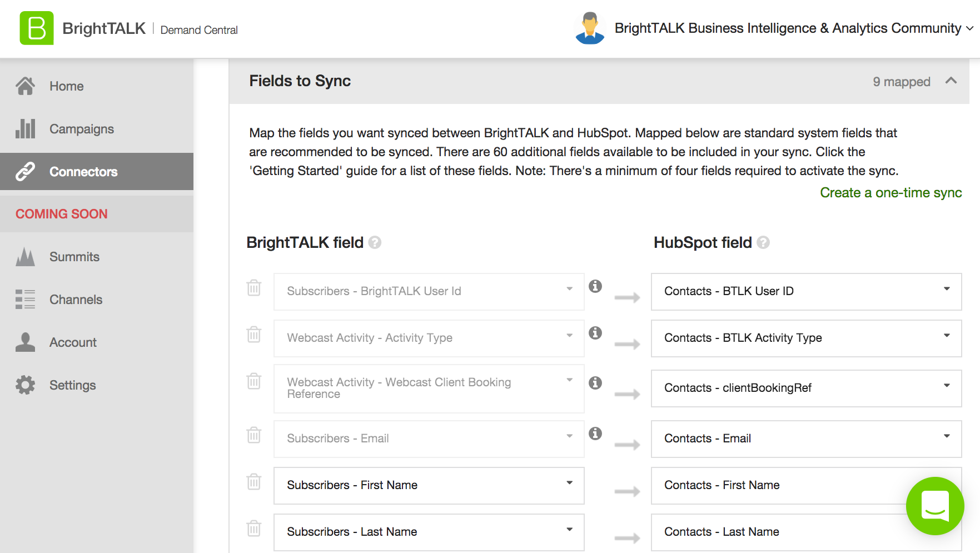Show info for BrightTALK User Id field
This screenshot has width=980, height=553.
595,286
